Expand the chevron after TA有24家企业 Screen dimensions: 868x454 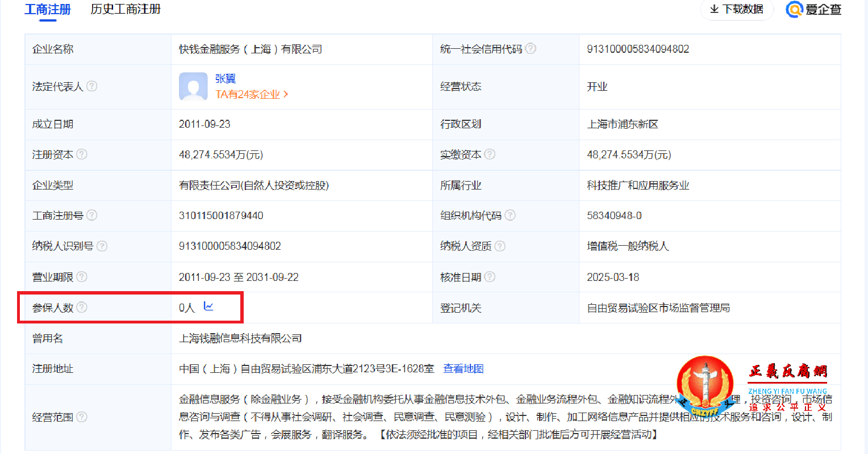coord(286,94)
